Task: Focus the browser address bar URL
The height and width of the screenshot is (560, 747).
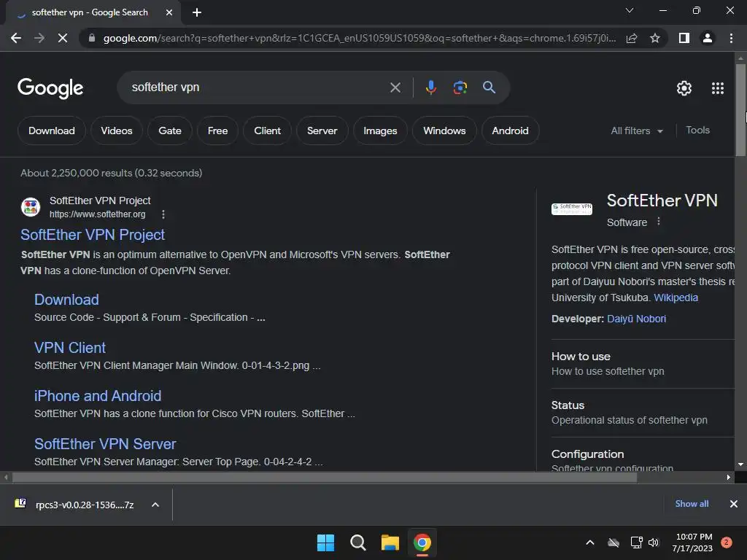Action: pos(359,38)
